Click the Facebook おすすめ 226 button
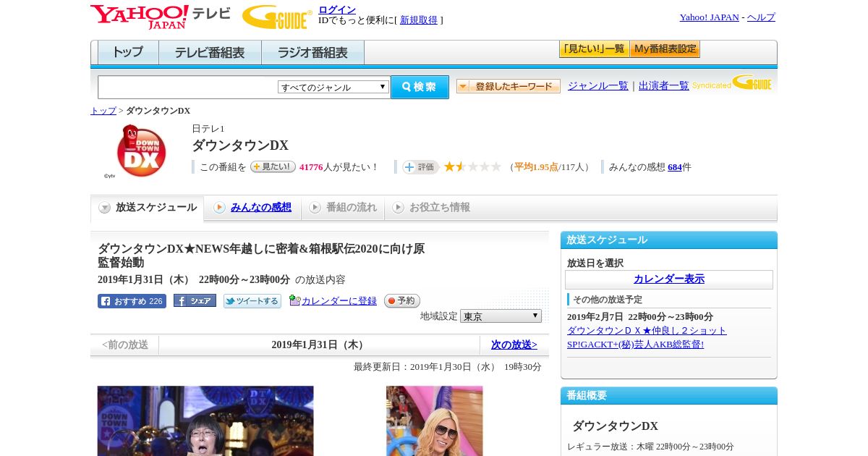Image resolution: width=868 pixels, height=456 pixels. [132, 301]
